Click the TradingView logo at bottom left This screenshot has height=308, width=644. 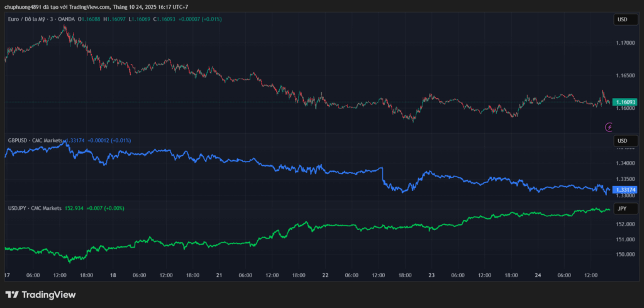pyautogui.click(x=40, y=294)
